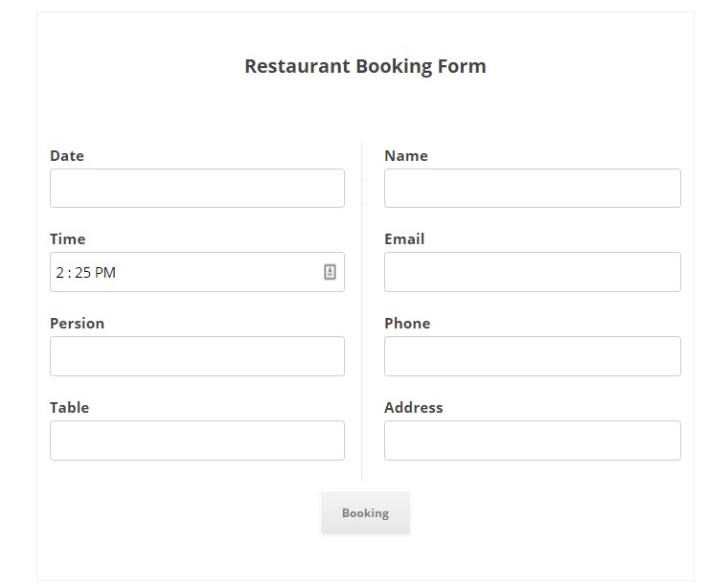Screen dimensions: 708x588
Task: Click the "Table" label text
Action: 70,408
